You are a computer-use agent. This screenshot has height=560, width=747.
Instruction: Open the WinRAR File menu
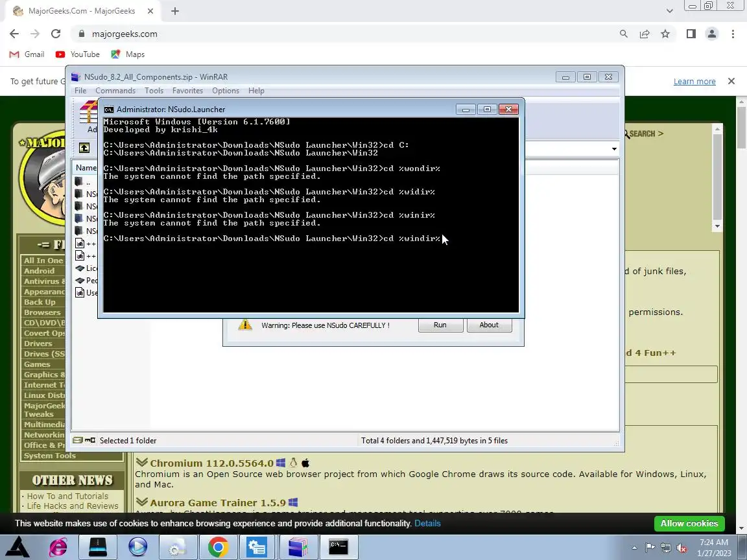tap(80, 91)
